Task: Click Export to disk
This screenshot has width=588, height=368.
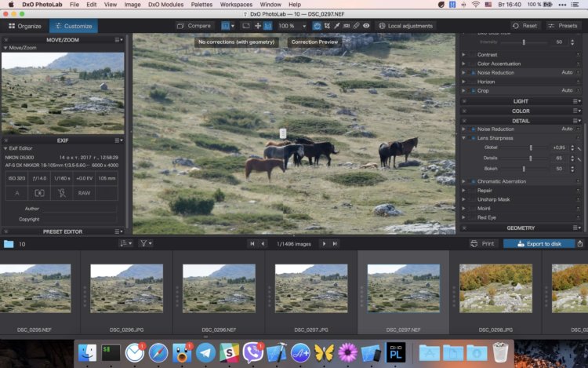Action: click(x=539, y=244)
